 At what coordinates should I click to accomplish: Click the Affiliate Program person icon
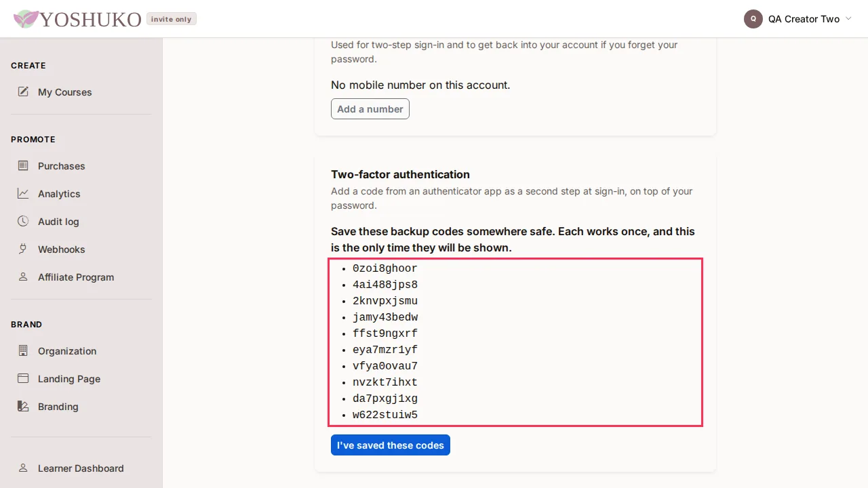pyautogui.click(x=23, y=277)
